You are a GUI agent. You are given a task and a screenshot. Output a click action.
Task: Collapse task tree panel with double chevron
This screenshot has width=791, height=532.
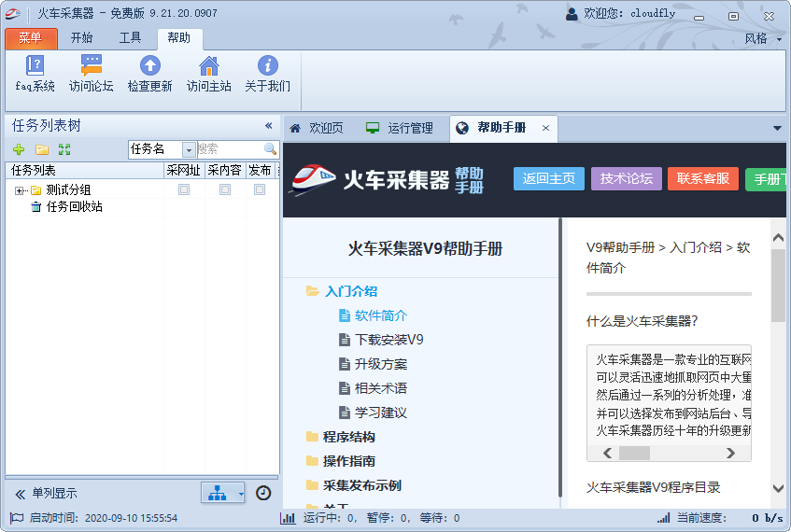pyautogui.click(x=269, y=126)
